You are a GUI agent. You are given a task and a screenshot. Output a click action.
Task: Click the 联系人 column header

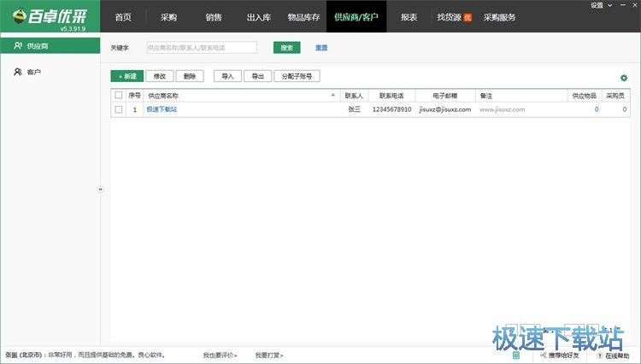[x=354, y=96]
